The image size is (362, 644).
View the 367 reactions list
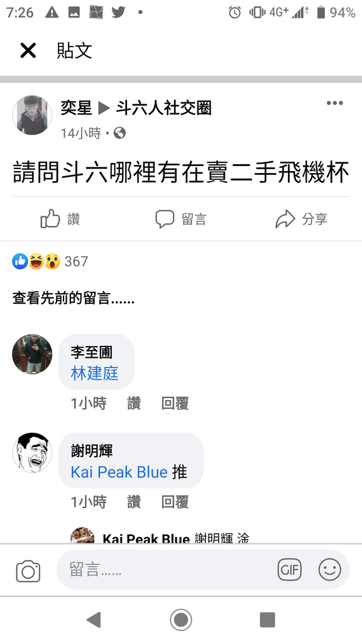tap(76, 261)
